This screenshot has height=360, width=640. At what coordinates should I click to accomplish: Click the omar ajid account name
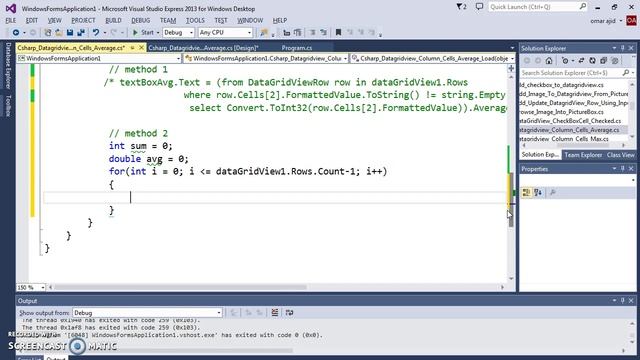[x=602, y=21]
